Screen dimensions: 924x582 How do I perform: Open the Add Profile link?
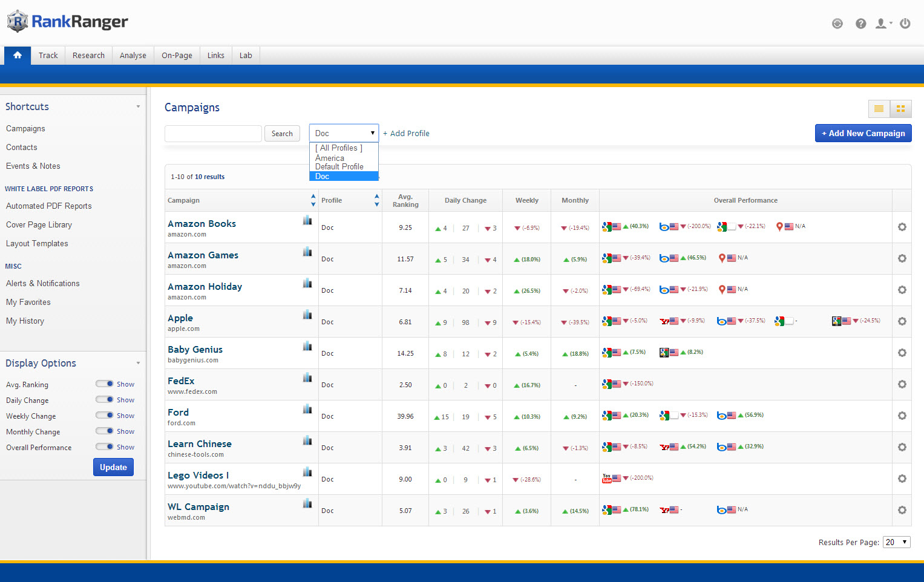coord(406,133)
